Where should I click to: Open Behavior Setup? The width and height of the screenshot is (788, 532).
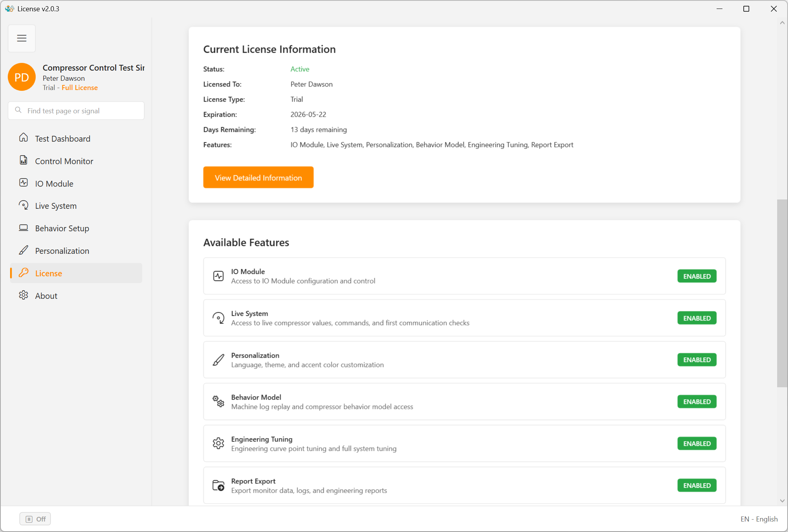pos(76,228)
